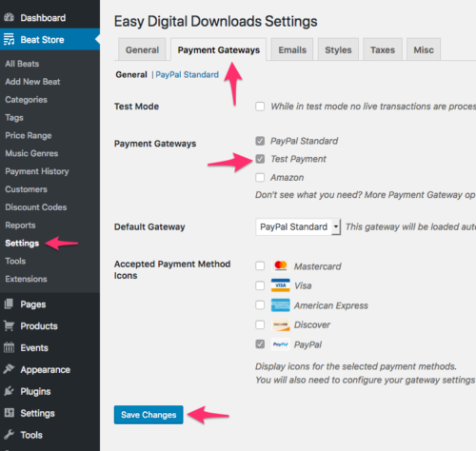Click the PayPal logo icon
Viewport: 476px width, 451px height.
point(281,344)
